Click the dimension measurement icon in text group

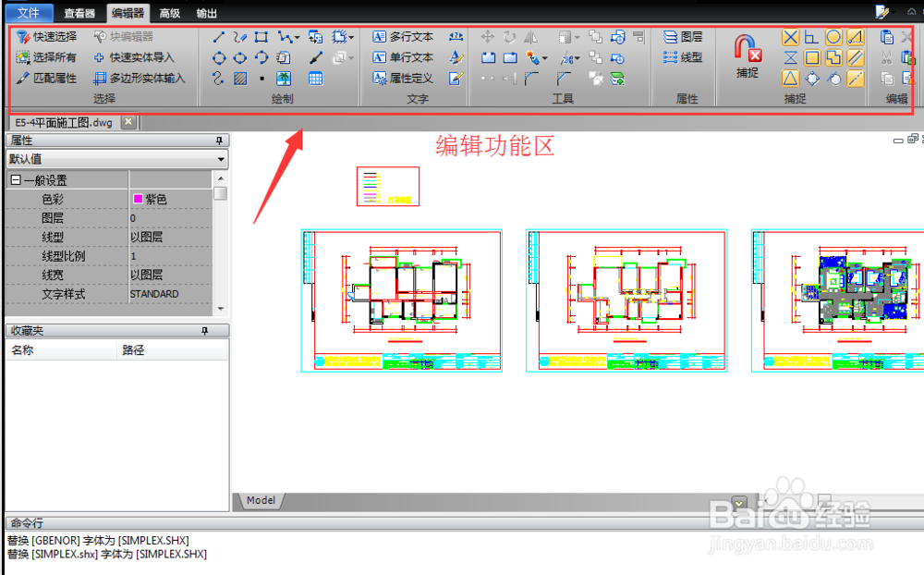(456, 37)
